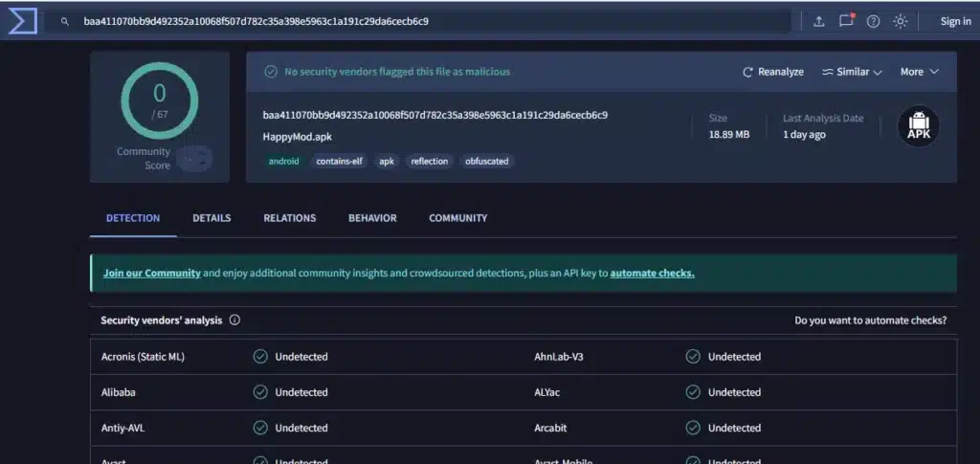Open the Relations tab
Image resolution: width=980 pixels, height=464 pixels.
coord(289,218)
